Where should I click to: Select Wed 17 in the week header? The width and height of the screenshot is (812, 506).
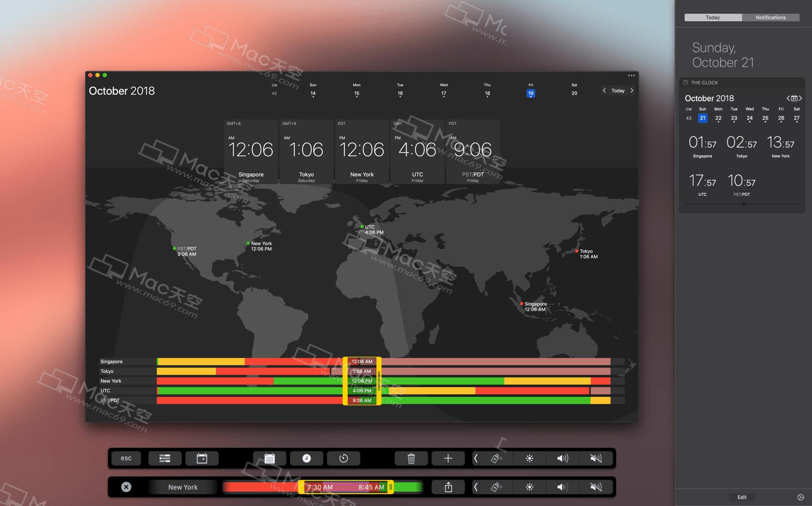(444, 90)
